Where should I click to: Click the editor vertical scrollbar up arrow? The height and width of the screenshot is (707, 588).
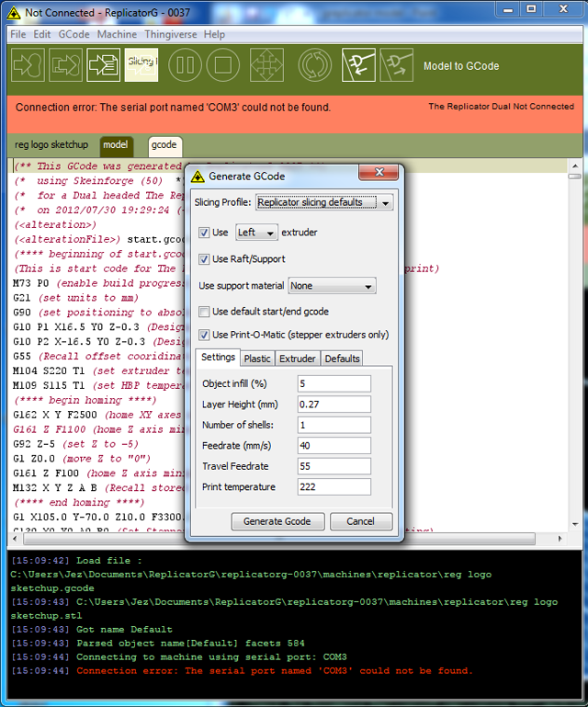575,165
